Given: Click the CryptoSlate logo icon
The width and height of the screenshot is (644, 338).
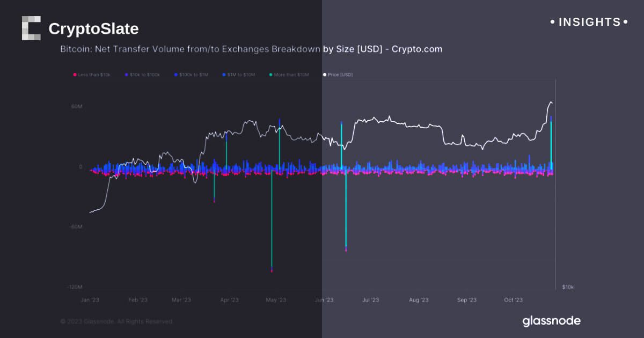Looking at the screenshot, I should [31, 28].
